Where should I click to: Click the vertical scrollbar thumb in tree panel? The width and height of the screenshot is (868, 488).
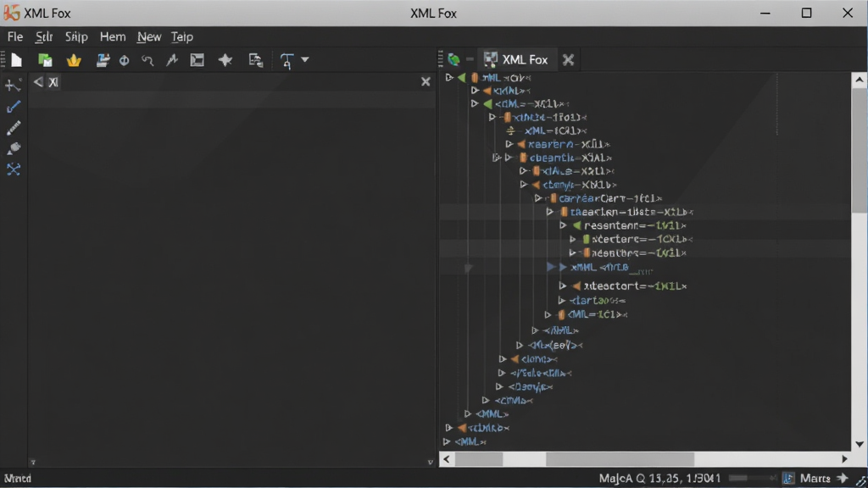(860, 151)
